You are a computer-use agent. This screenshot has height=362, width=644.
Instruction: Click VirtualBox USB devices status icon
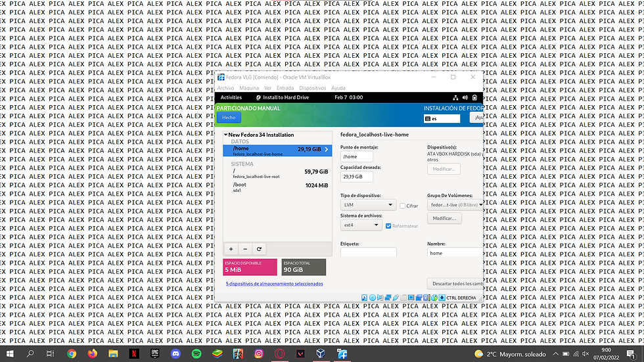pyautogui.click(x=396, y=298)
